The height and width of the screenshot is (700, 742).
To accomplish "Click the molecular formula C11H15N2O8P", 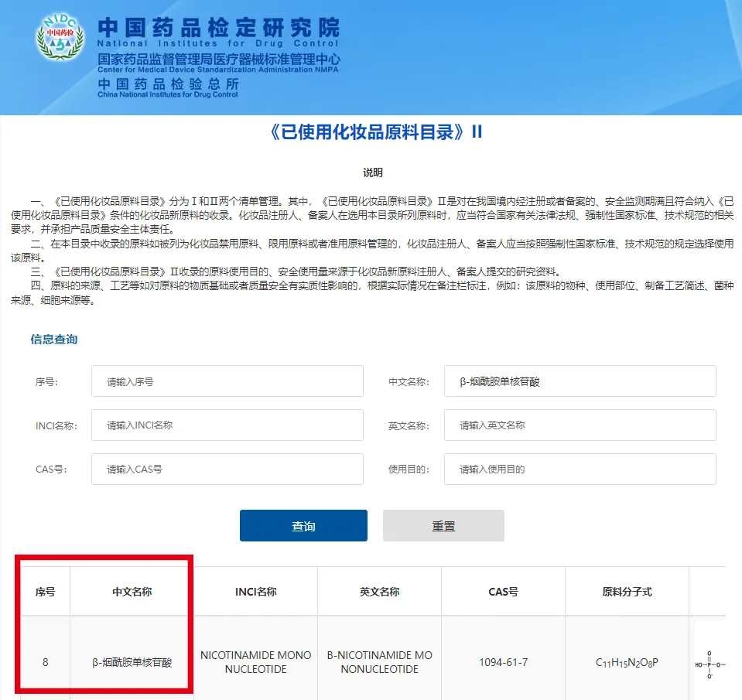I will [x=627, y=662].
